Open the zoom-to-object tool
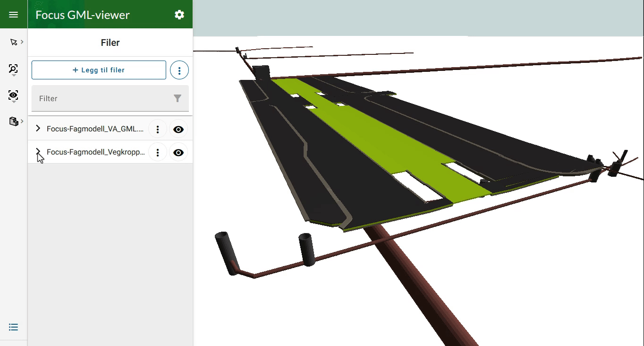 13,69
